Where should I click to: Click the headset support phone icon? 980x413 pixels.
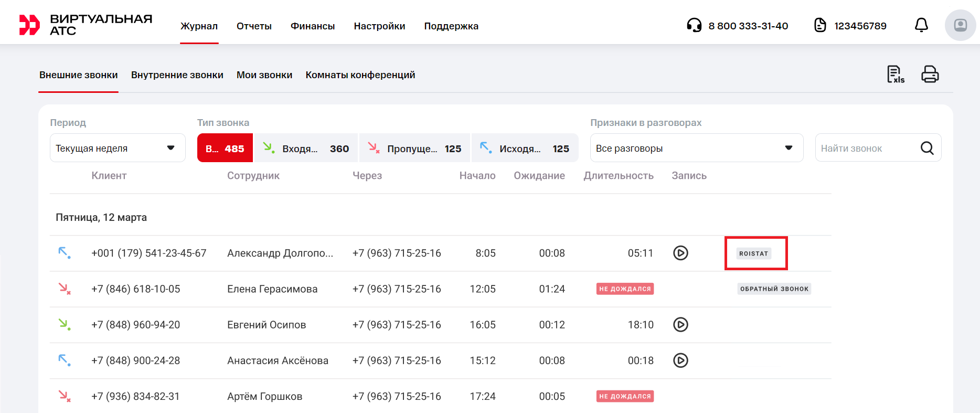(694, 25)
